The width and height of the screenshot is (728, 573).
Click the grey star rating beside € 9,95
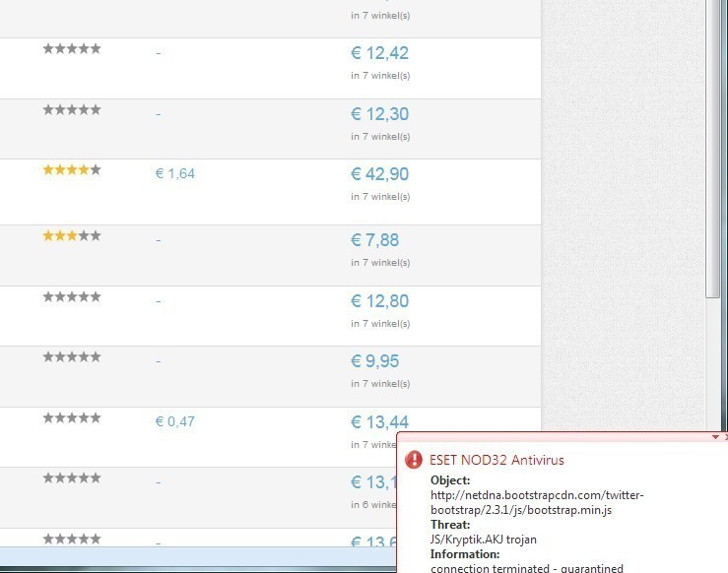tap(72, 357)
